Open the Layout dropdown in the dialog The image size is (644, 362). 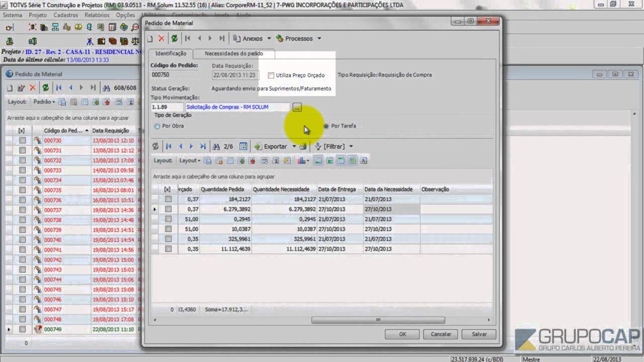190,161
